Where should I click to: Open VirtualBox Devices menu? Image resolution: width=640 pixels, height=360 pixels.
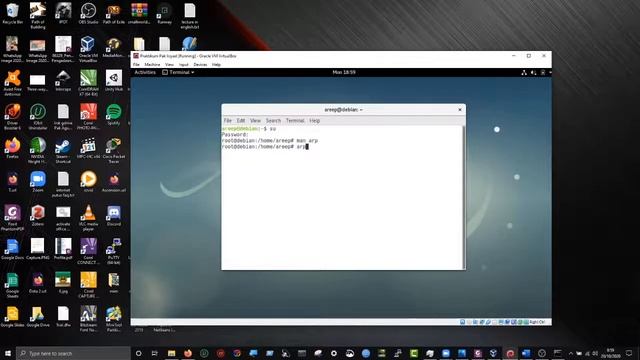coord(200,64)
